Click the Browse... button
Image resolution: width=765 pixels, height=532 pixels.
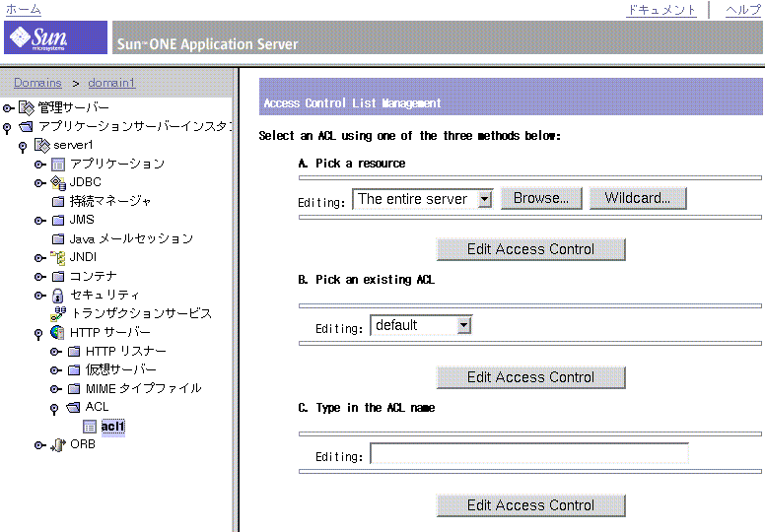tap(541, 198)
